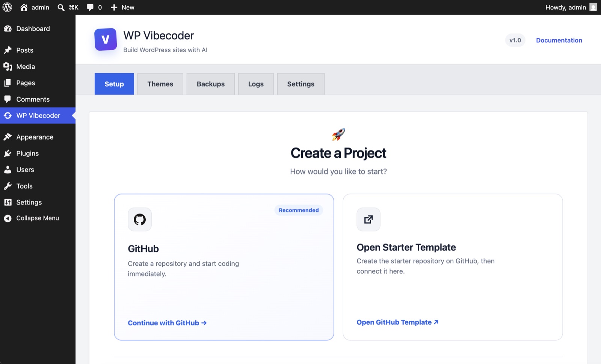Click the New label in admin bar
601x364 pixels.
click(x=128, y=8)
